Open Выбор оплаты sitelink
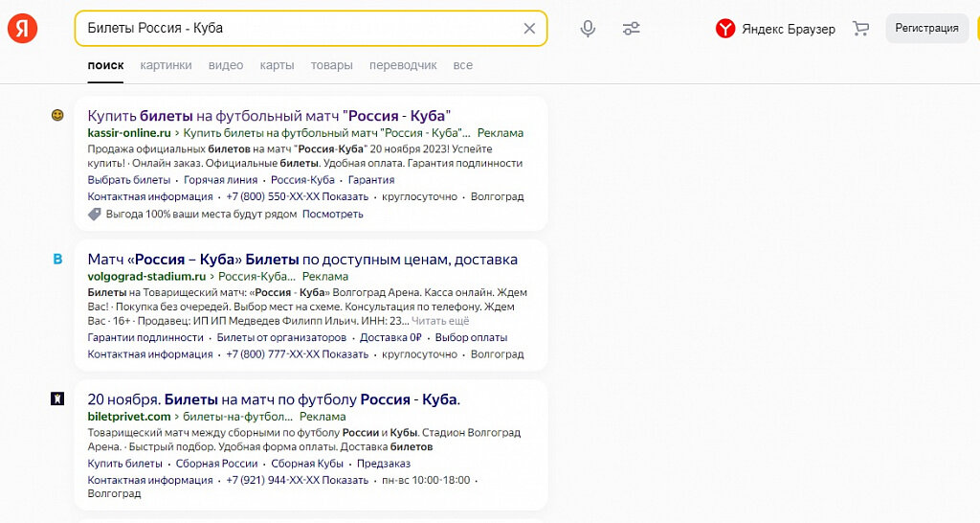The height and width of the screenshot is (523, 980). pos(471,337)
